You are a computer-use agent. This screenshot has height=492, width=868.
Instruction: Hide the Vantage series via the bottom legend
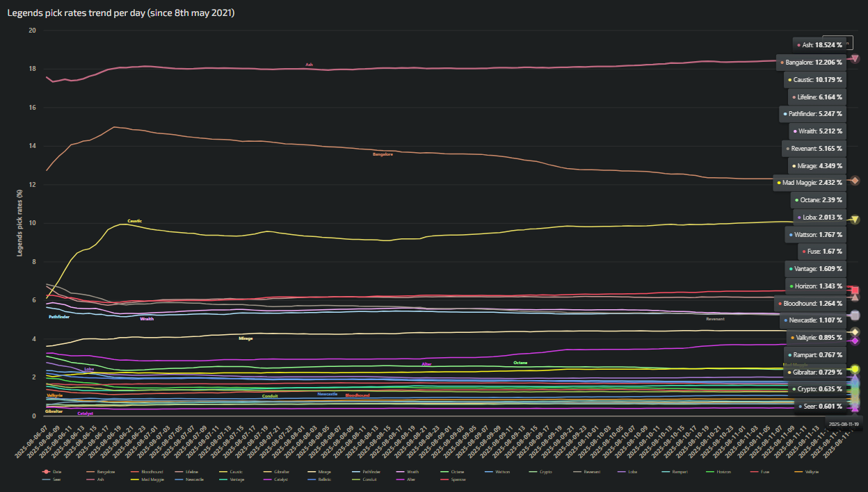230,479
